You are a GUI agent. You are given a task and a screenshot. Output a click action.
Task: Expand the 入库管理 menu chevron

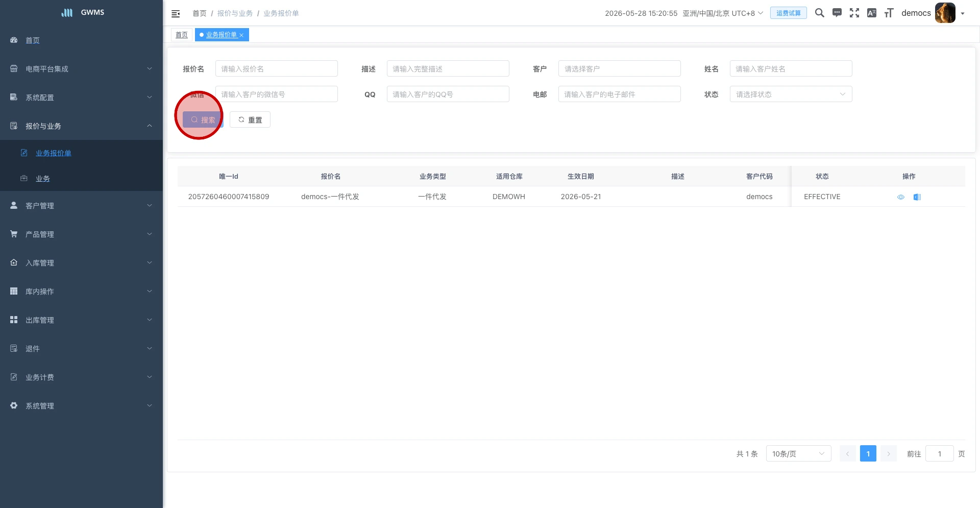[150, 262]
